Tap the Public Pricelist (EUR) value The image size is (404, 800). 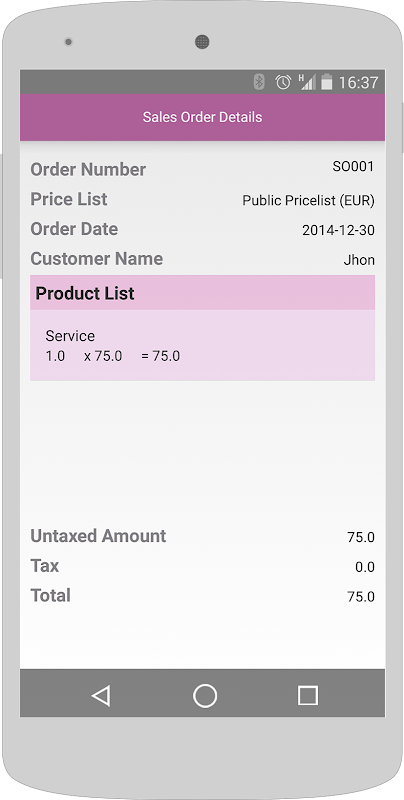click(309, 201)
